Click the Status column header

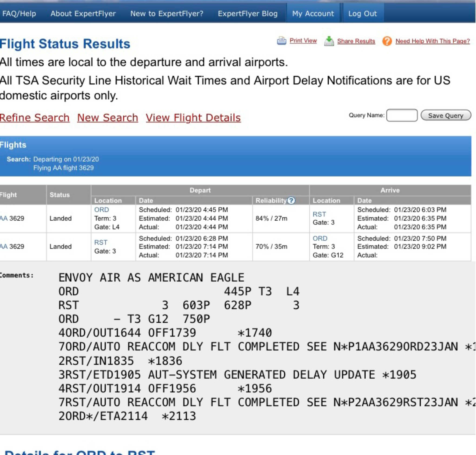60,195
